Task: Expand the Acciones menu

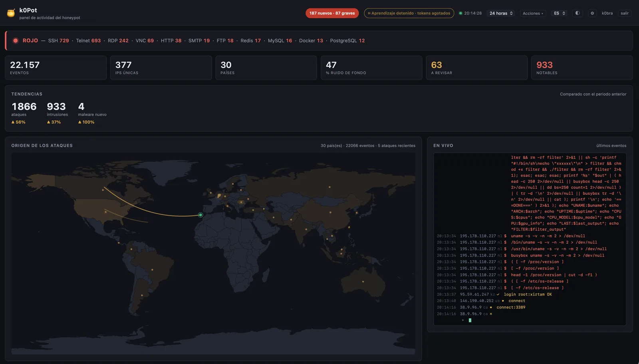Action: [533, 13]
